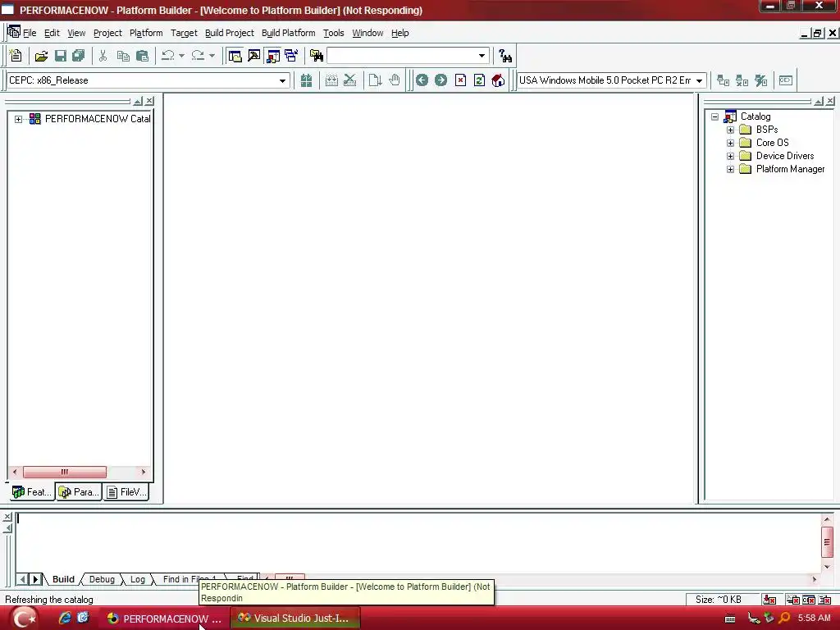Click the Stop Build X icon
This screenshot has width=840, height=630.
click(349, 80)
